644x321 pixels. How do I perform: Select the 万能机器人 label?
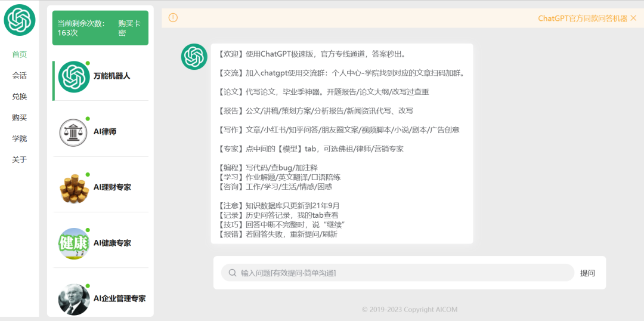point(112,76)
